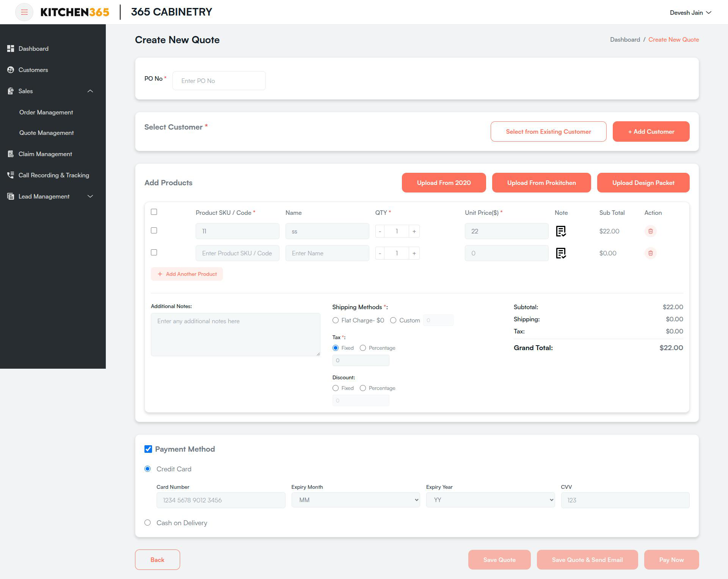Open Quote Management in the sidebar
This screenshot has width=728, height=579.
[47, 133]
